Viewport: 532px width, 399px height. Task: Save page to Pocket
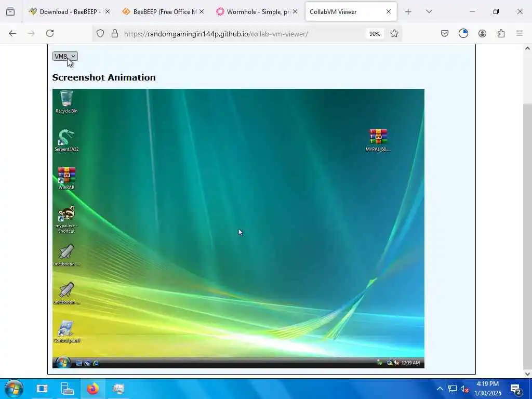[445, 33]
